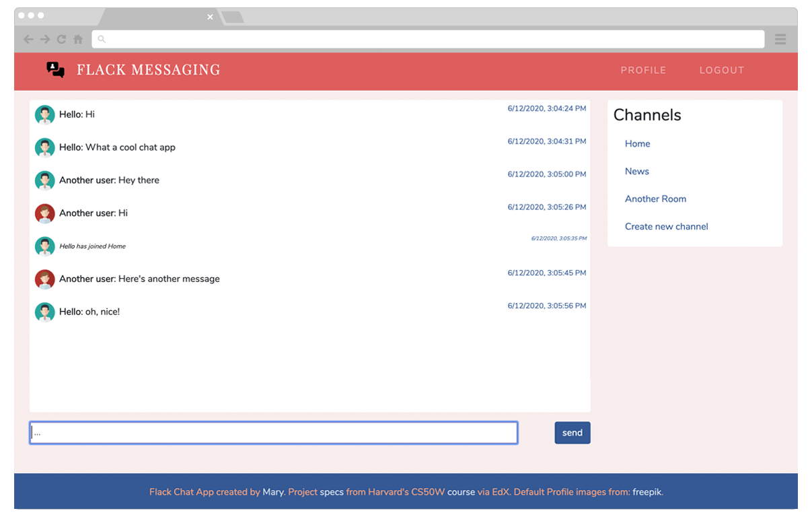Viewport: 812px width, 517px height.
Task: Log out using the Logout link
Action: 722,70
